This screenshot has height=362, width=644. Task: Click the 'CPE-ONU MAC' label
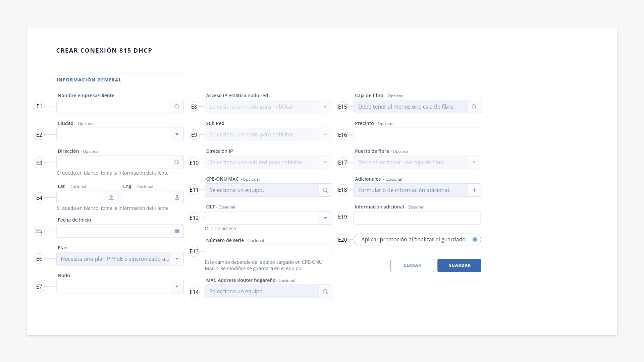click(222, 179)
